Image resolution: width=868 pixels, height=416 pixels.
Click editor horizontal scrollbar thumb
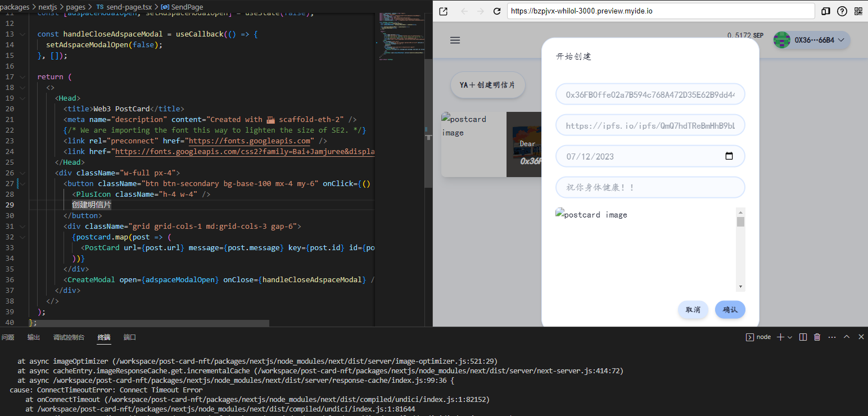(149, 323)
